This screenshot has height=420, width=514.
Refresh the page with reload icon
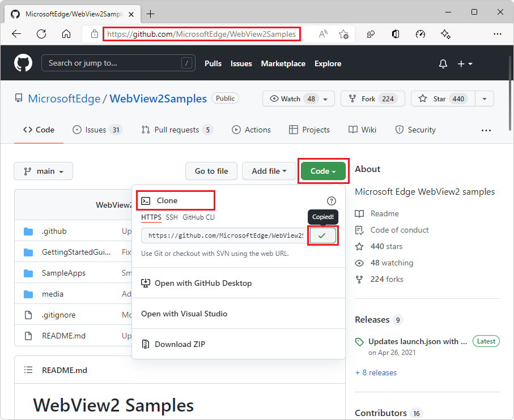pos(41,34)
